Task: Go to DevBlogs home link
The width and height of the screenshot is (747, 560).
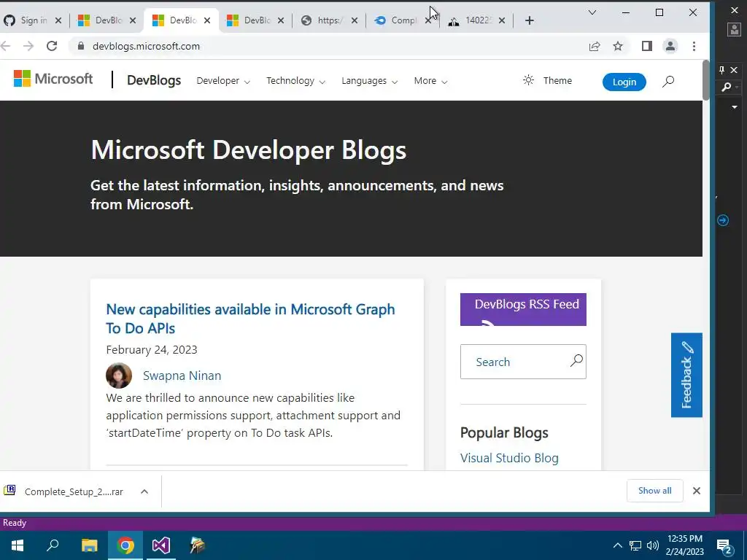Action: pyautogui.click(x=154, y=80)
